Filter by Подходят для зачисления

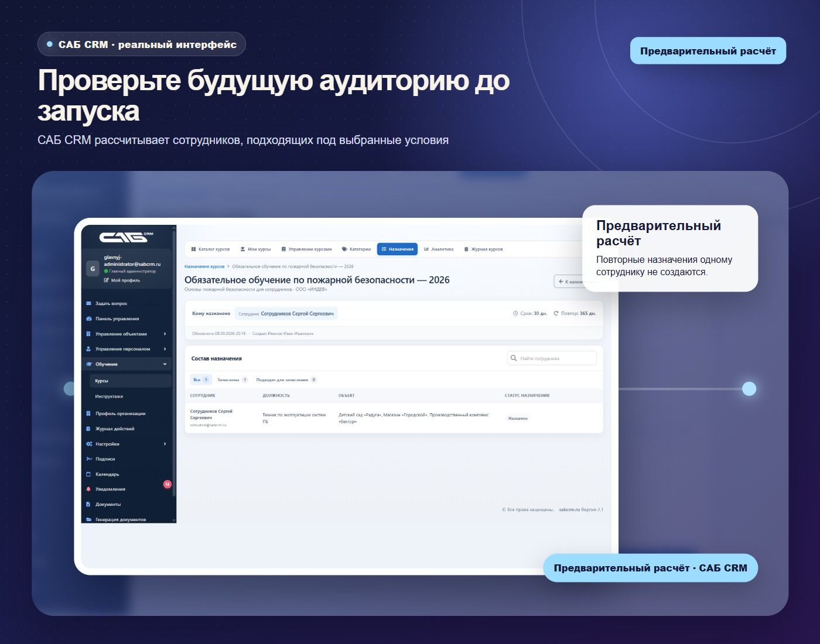point(286,380)
